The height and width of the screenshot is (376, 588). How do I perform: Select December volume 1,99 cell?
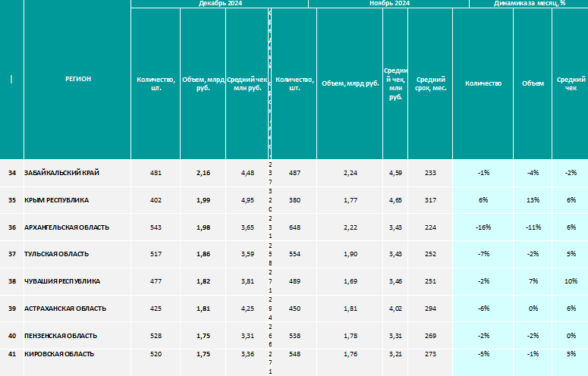pos(203,200)
